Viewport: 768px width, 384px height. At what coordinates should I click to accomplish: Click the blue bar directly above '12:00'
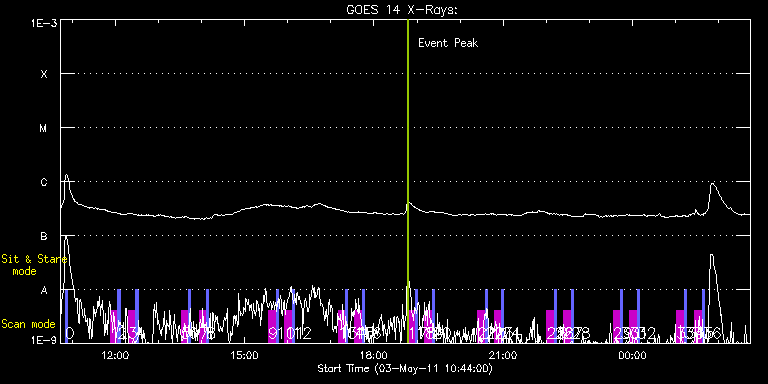pyautogui.click(x=119, y=316)
